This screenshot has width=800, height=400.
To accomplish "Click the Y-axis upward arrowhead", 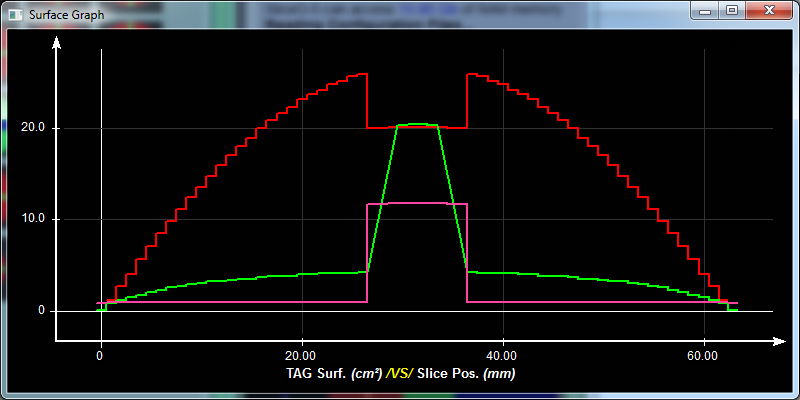I will click(57, 42).
